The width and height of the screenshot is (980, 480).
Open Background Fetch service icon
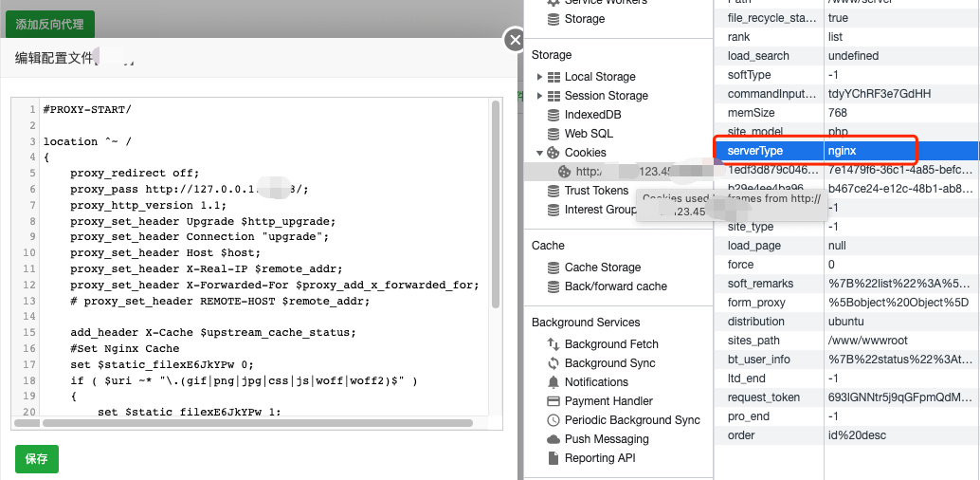click(x=554, y=344)
